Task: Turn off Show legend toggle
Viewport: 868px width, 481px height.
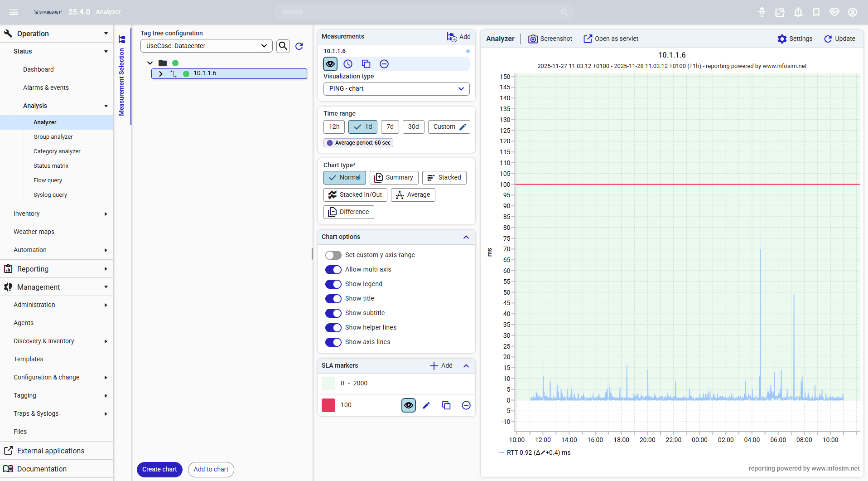Action: pos(333,284)
